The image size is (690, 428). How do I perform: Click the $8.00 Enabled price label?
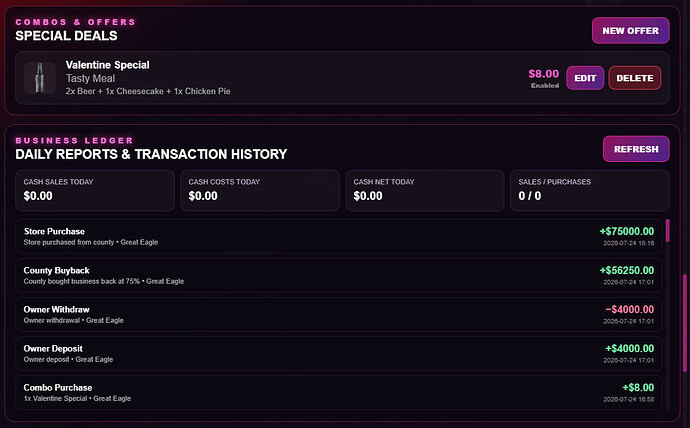(544, 78)
